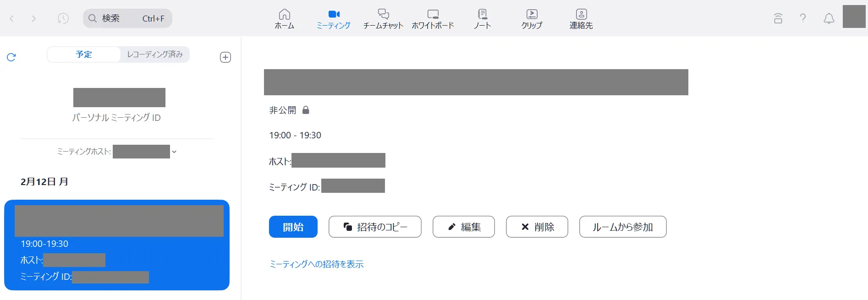Open the ホーム (Home) tab
This screenshot has width=868, height=300.
[284, 19]
